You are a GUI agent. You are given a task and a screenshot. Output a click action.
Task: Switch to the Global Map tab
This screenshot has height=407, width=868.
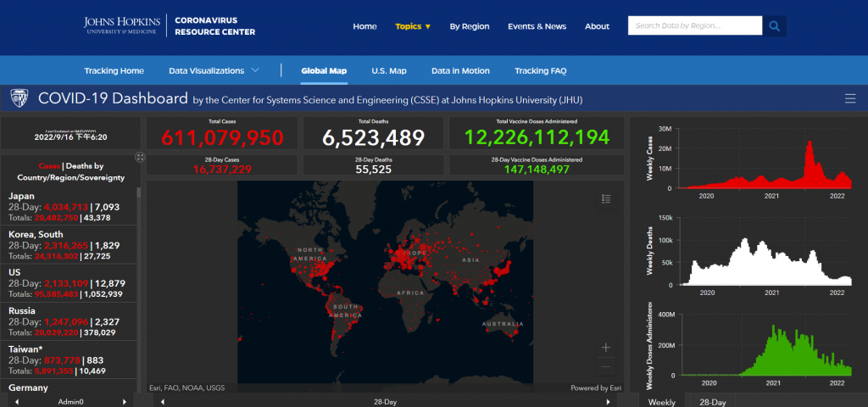tap(324, 71)
